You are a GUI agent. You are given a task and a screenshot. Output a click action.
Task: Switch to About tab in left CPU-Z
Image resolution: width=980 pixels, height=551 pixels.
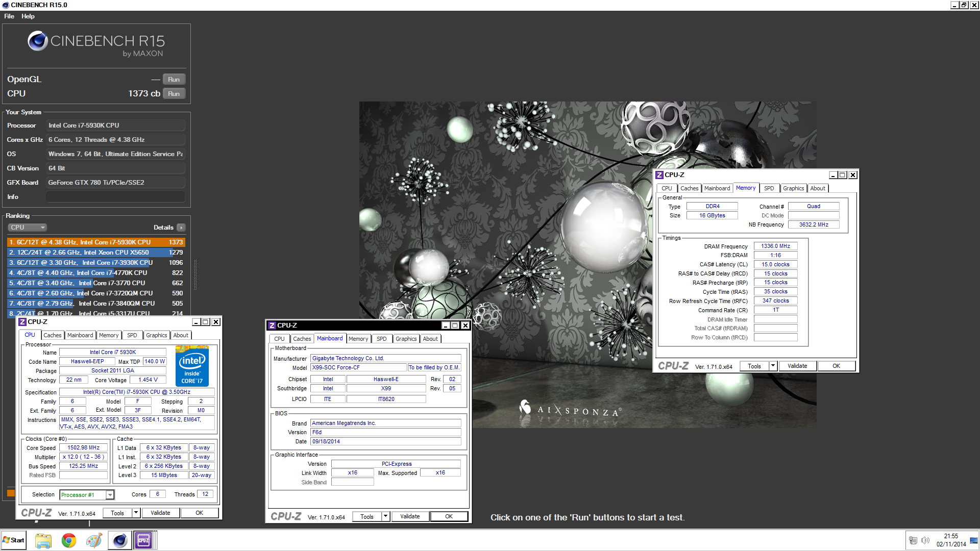click(181, 336)
